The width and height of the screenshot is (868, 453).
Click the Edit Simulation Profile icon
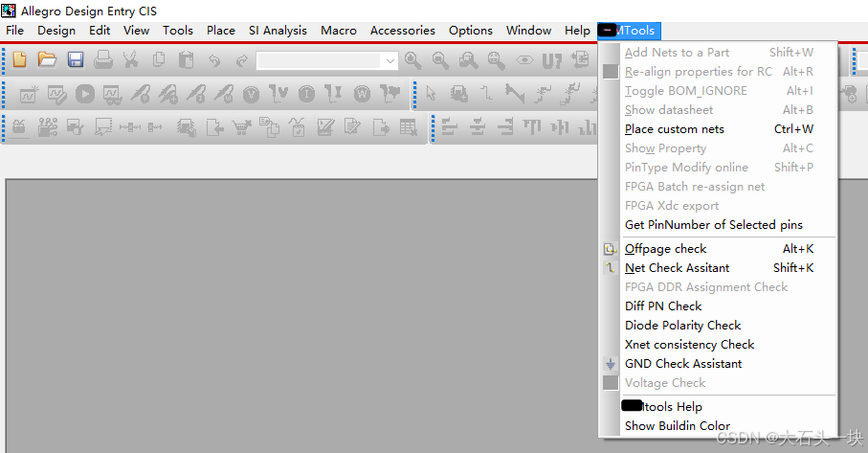click(x=57, y=94)
